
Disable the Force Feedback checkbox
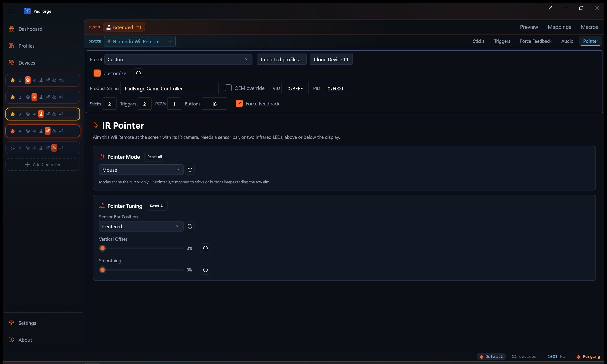(239, 104)
